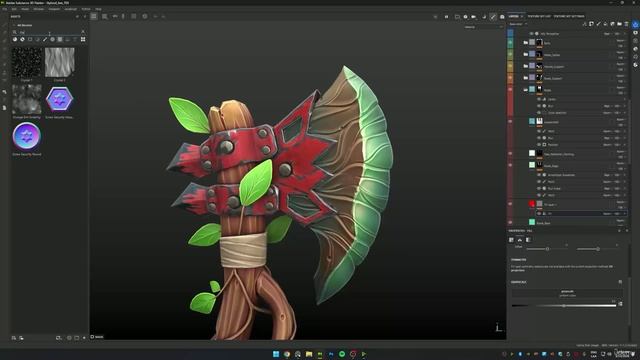Hide the Blade_Support folder layer
640x360 pixels.
pos(510,78)
